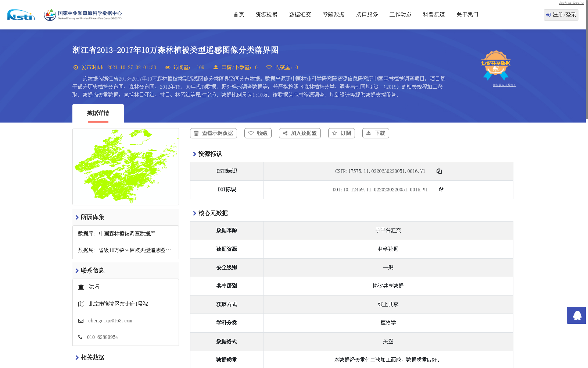The height and width of the screenshot is (368, 588).
Task: Switch to English Version link
Action: (x=571, y=3)
